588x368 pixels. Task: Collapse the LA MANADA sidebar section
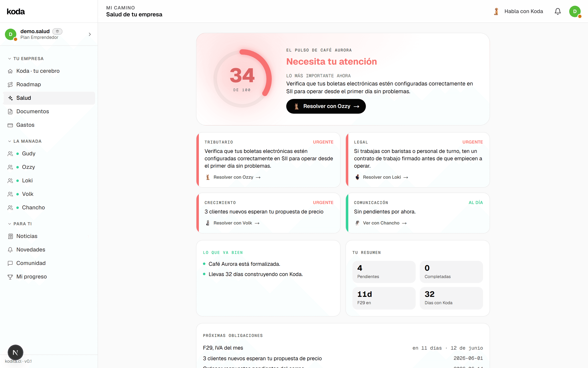click(x=25, y=141)
